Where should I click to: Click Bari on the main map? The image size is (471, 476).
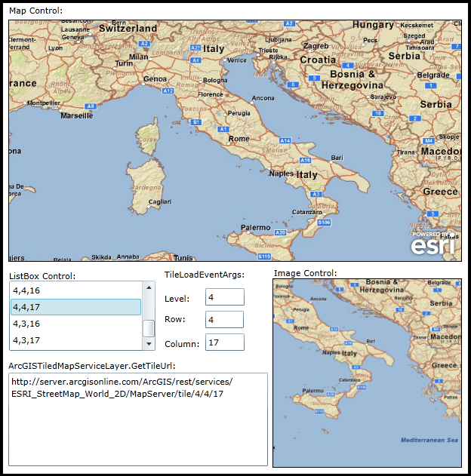(337, 158)
